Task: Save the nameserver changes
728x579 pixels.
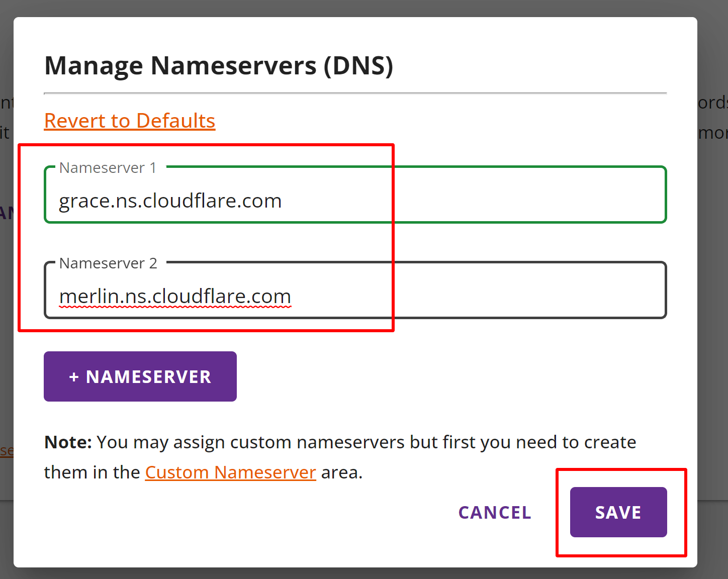Action: pos(618,512)
